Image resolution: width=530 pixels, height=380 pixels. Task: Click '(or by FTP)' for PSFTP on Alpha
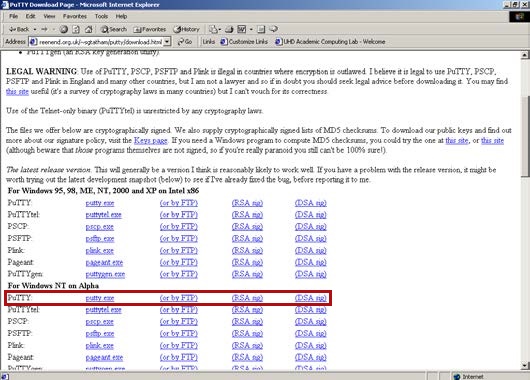coord(179,334)
